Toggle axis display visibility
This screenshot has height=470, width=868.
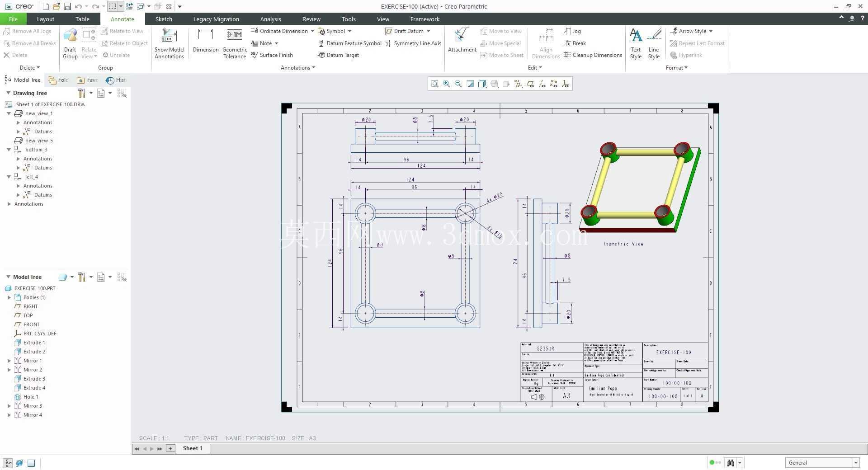click(x=542, y=84)
